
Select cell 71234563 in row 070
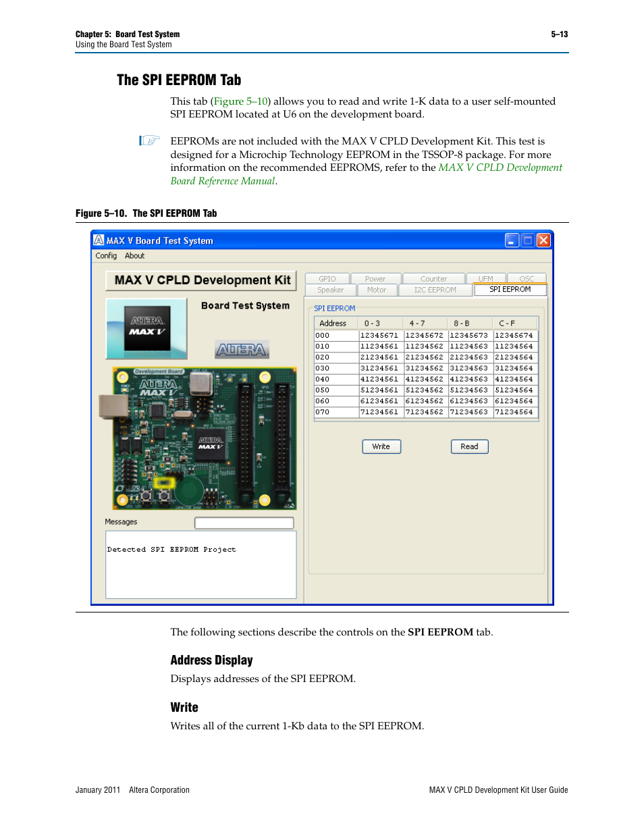coord(469,412)
